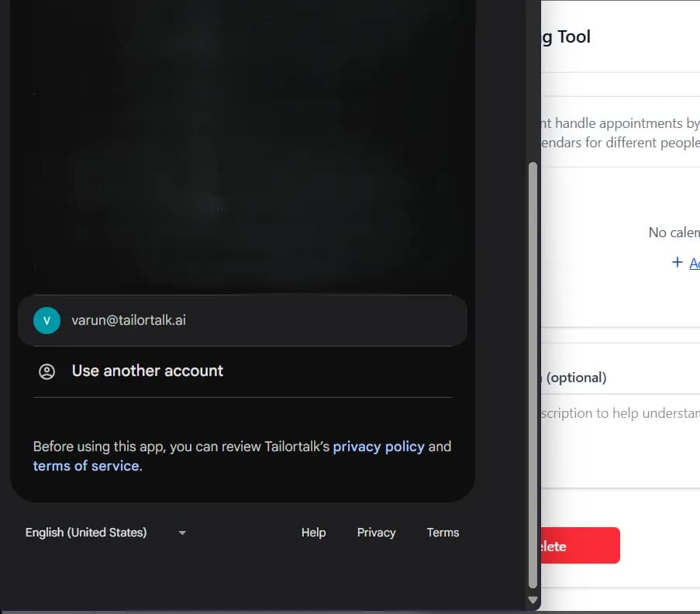Click the Help link

(x=313, y=533)
